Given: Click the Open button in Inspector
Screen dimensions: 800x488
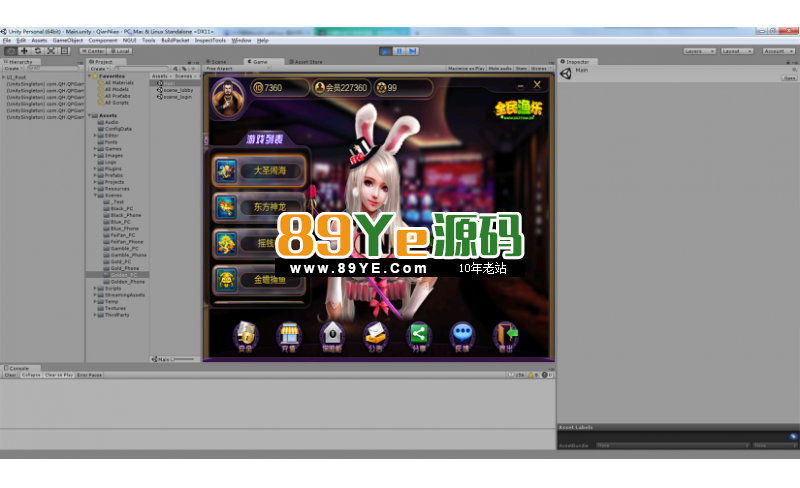Looking at the screenshot, I should coord(789,78).
